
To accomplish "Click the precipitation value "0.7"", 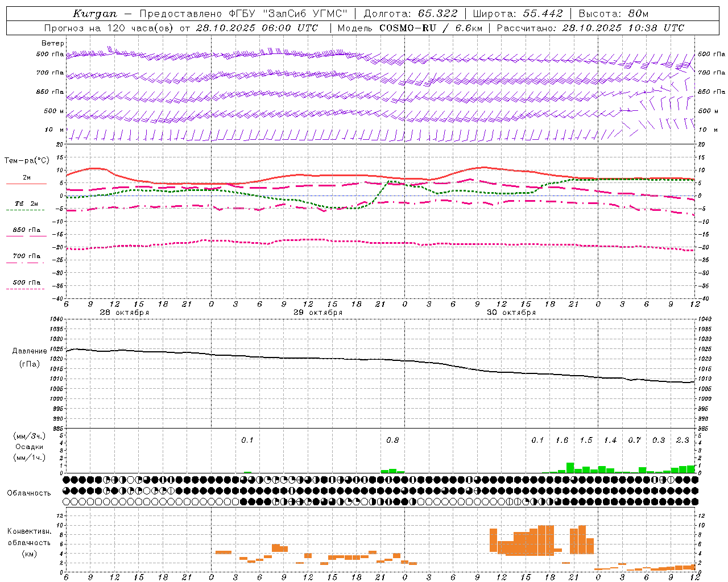I will point(634,440).
